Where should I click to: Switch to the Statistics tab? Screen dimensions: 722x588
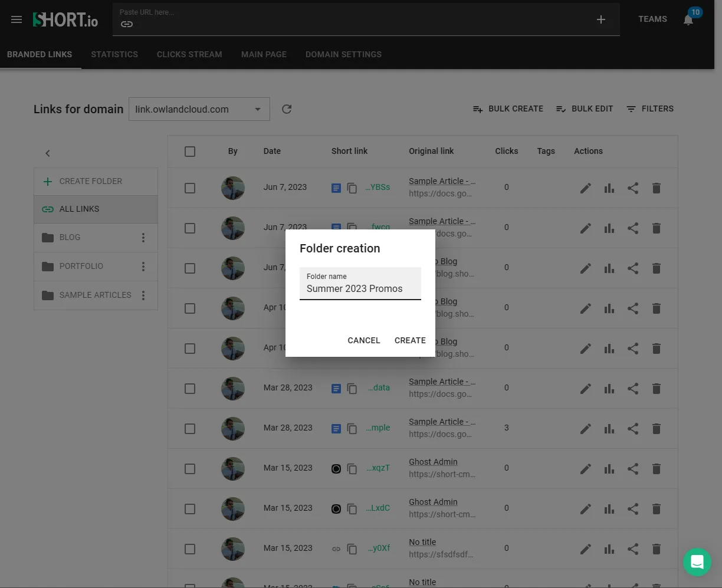(114, 54)
